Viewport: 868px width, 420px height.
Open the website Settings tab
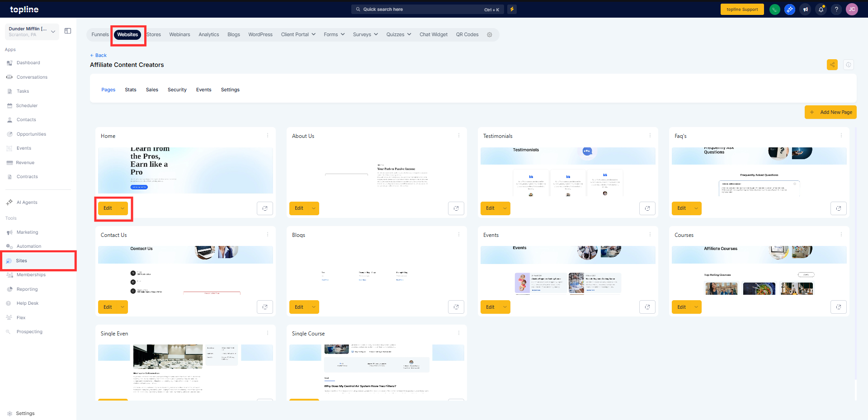[x=230, y=90]
